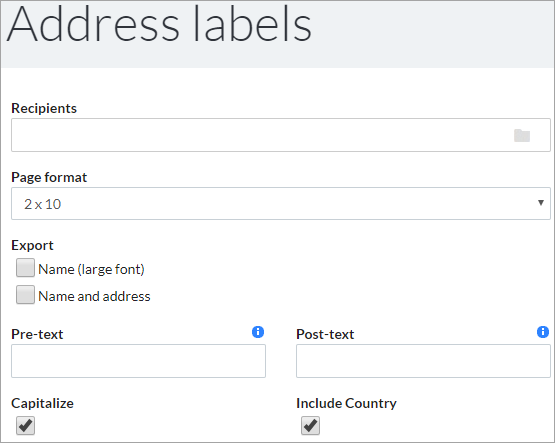This screenshot has width=555, height=443.
Task: Open the Page format 2 x 10 dropdown
Action: tap(281, 204)
